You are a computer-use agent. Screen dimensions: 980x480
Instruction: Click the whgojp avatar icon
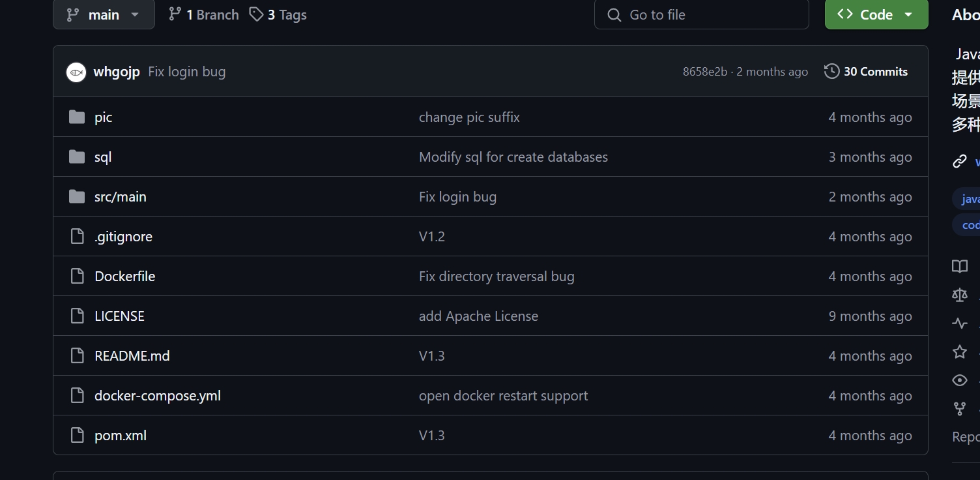(x=76, y=72)
